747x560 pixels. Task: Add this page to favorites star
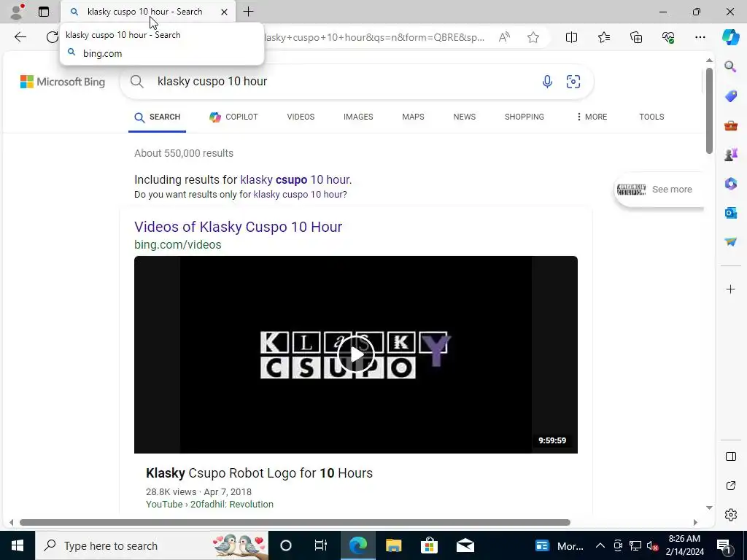(533, 37)
